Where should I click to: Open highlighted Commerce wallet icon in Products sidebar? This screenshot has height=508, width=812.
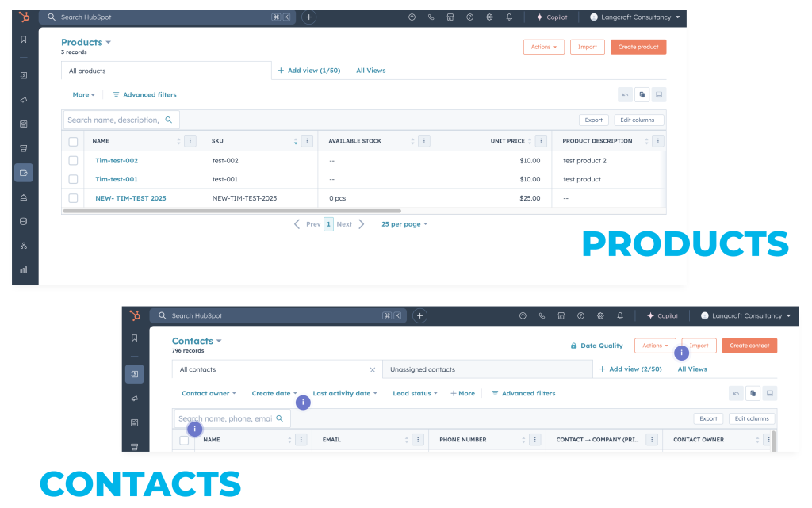click(x=24, y=173)
